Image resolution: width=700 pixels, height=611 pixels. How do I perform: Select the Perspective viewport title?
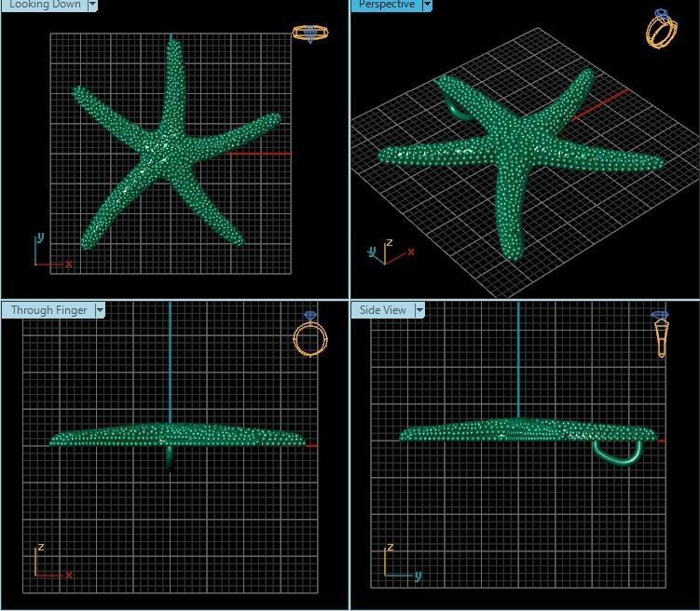(x=387, y=5)
